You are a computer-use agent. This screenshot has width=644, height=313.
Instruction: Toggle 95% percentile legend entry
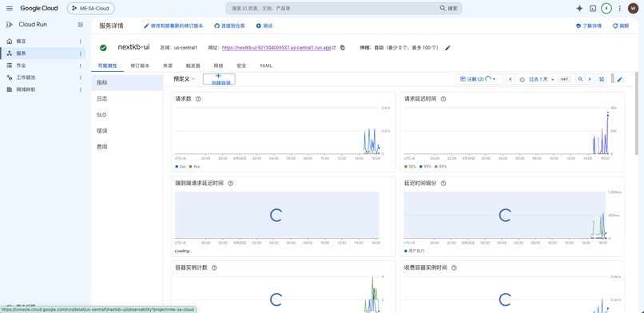[x=424, y=167]
